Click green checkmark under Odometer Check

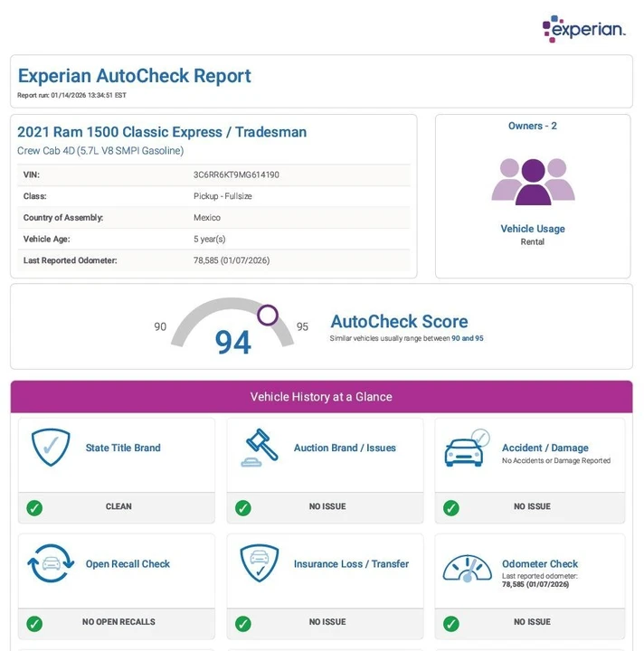[x=451, y=623]
